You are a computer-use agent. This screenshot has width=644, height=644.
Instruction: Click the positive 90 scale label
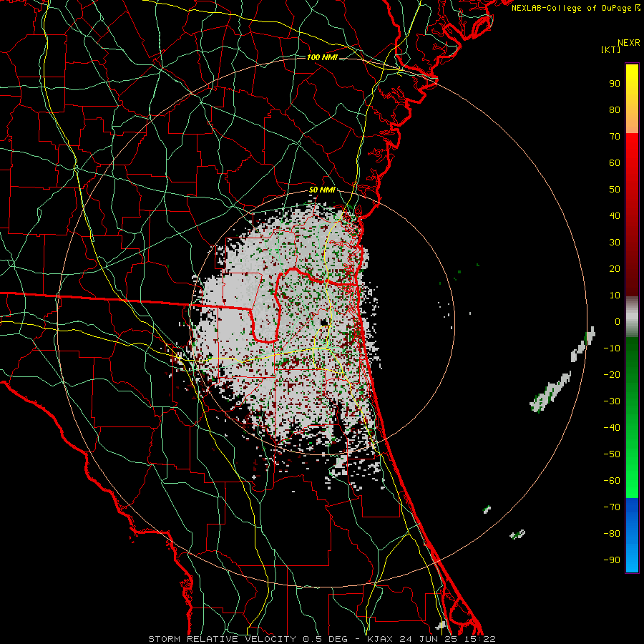(615, 84)
